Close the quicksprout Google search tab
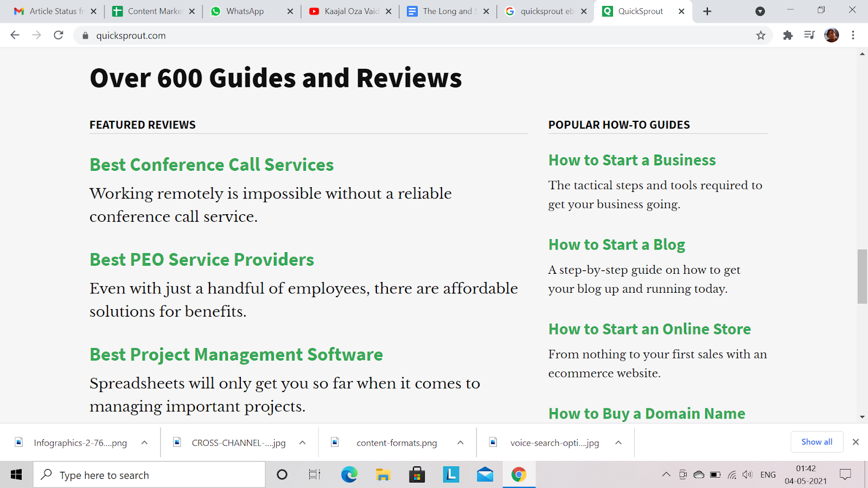The image size is (868, 488). tap(584, 11)
